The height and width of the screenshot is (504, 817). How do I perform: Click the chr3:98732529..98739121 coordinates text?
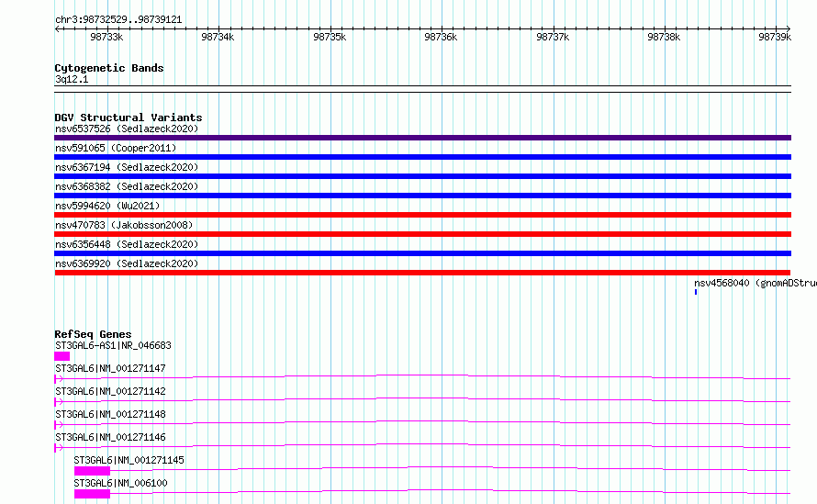118,20
